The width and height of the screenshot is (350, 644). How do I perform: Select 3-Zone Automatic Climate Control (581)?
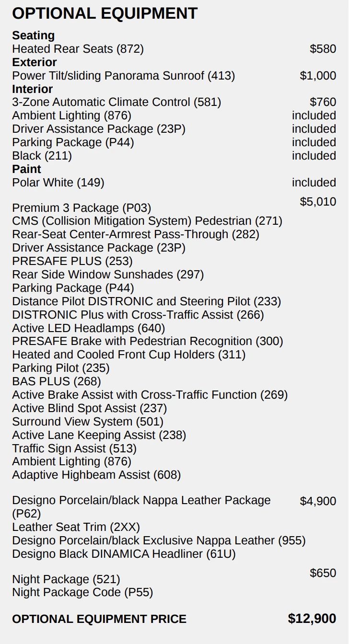(x=117, y=102)
